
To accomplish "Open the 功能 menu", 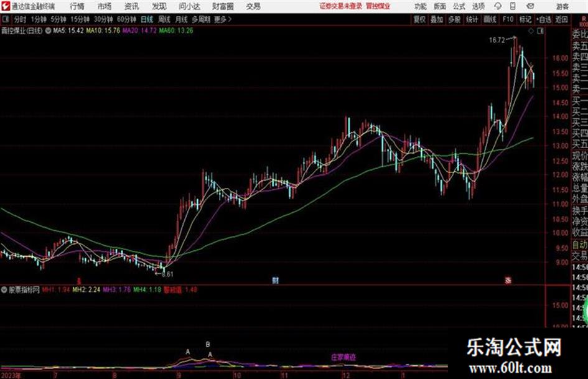I will [x=421, y=6].
